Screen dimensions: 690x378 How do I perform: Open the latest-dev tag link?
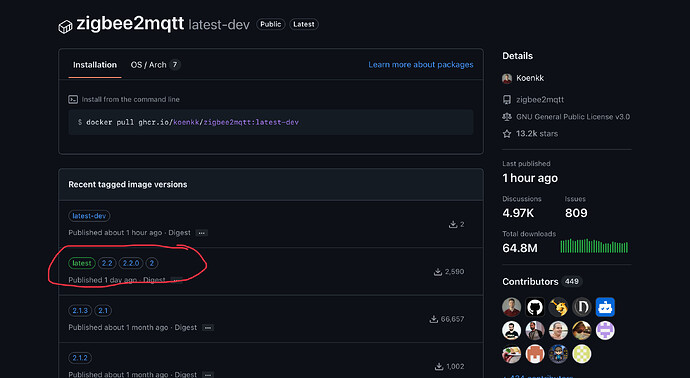click(89, 216)
